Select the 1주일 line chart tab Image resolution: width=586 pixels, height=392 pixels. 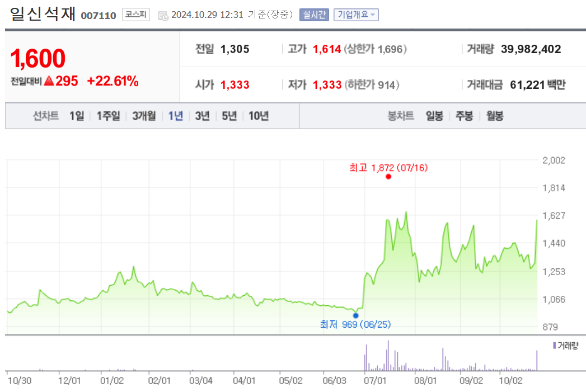click(109, 116)
